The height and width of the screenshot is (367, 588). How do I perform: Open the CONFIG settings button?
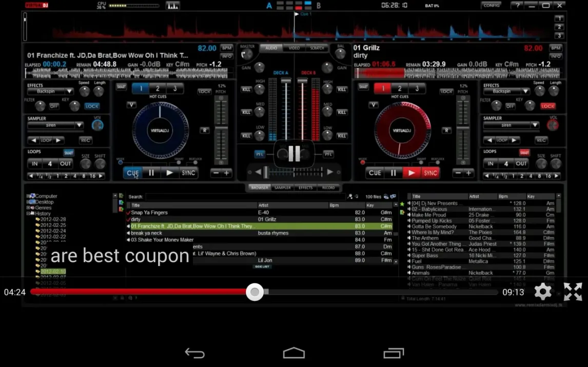491,5
